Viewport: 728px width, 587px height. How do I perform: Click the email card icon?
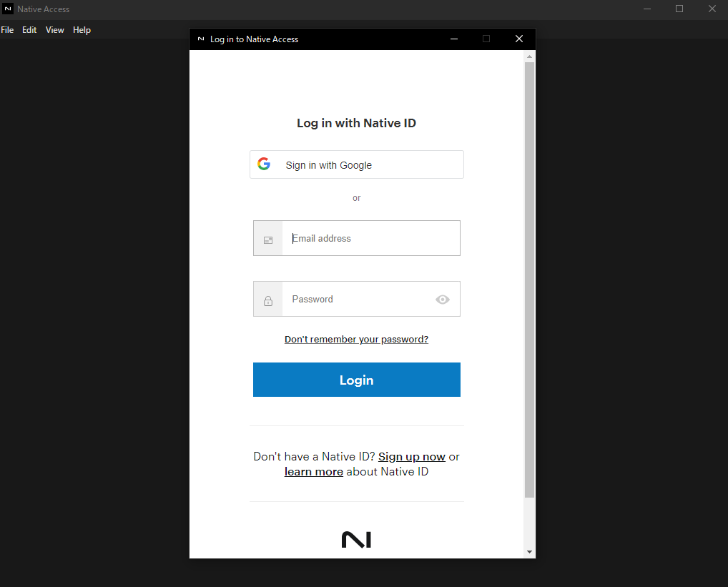click(x=268, y=240)
